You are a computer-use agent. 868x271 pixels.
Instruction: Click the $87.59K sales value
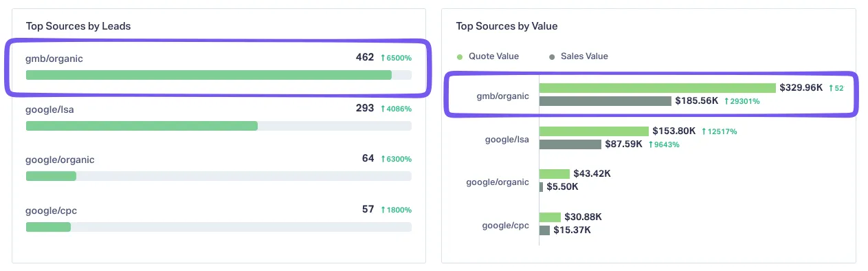(x=623, y=144)
